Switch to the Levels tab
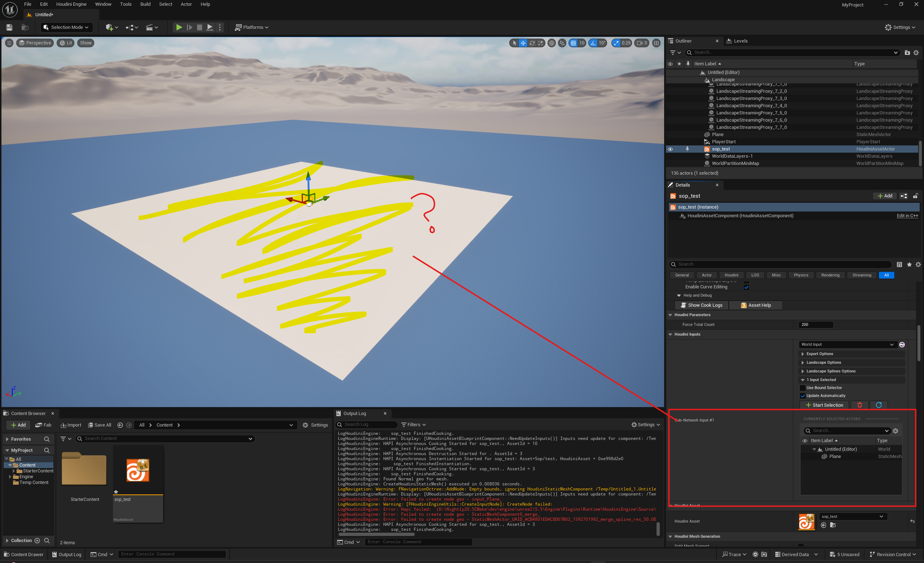The width and height of the screenshot is (924, 563). (x=737, y=41)
